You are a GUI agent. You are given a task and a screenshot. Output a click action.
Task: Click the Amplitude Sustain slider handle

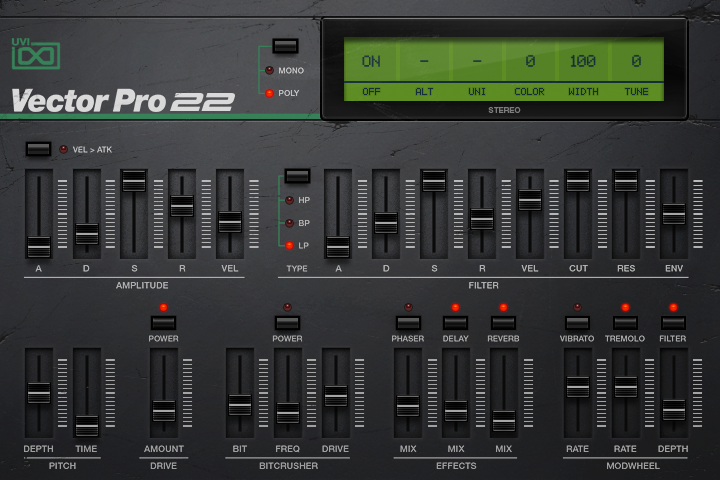(134, 181)
